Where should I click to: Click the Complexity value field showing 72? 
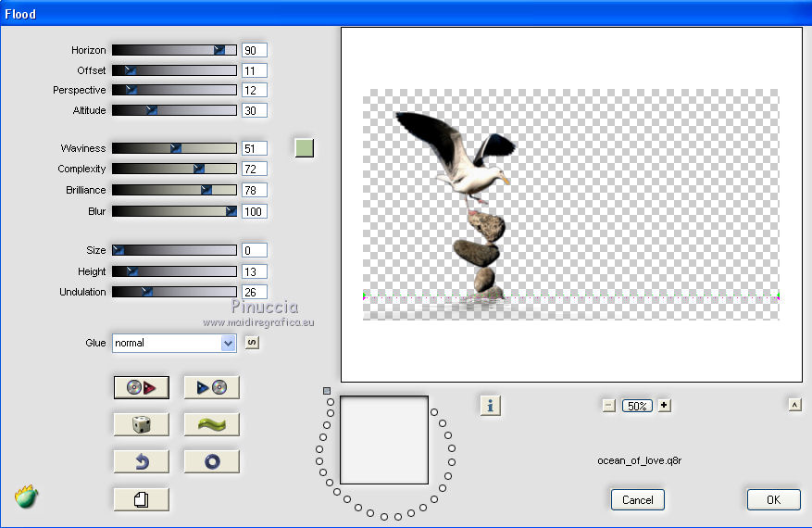click(255, 169)
